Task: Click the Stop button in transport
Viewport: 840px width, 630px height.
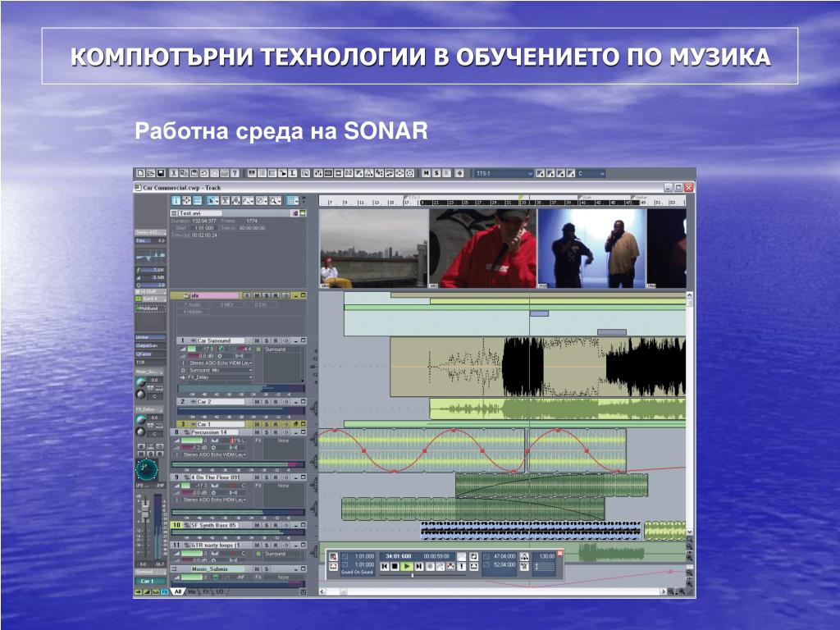Action: (395, 566)
